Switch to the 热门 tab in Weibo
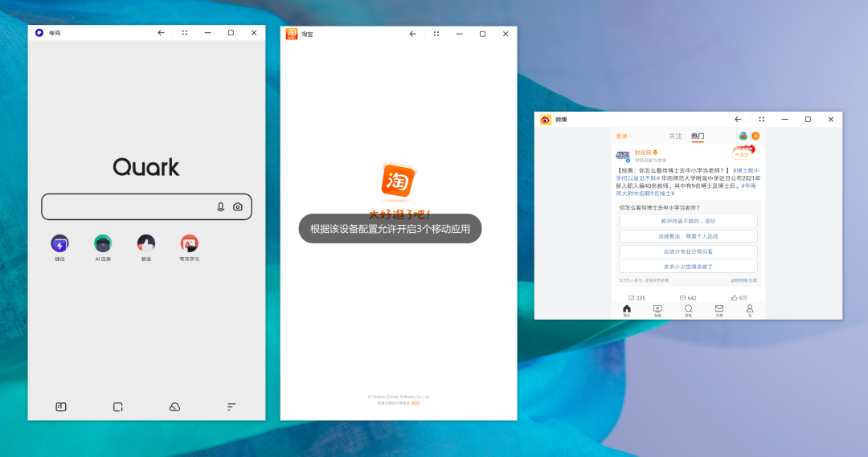Screen dimensions: 868x457 [698, 136]
